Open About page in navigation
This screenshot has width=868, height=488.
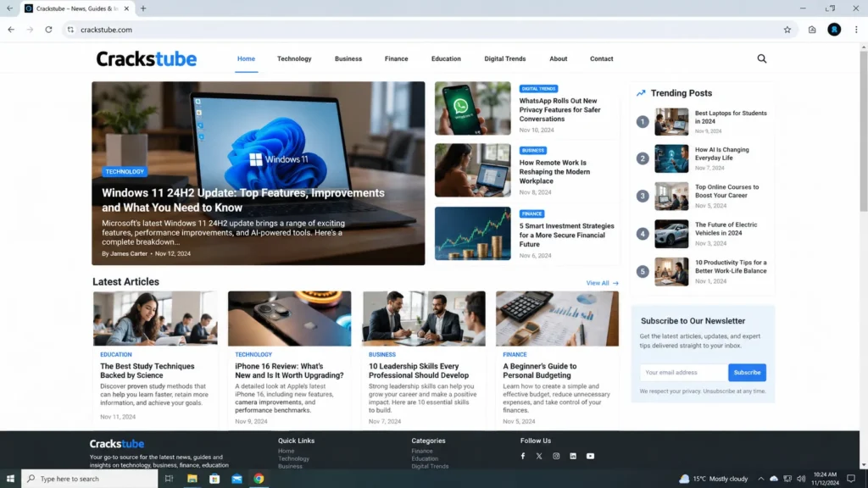pyautogui.click(x=558, y=58)
